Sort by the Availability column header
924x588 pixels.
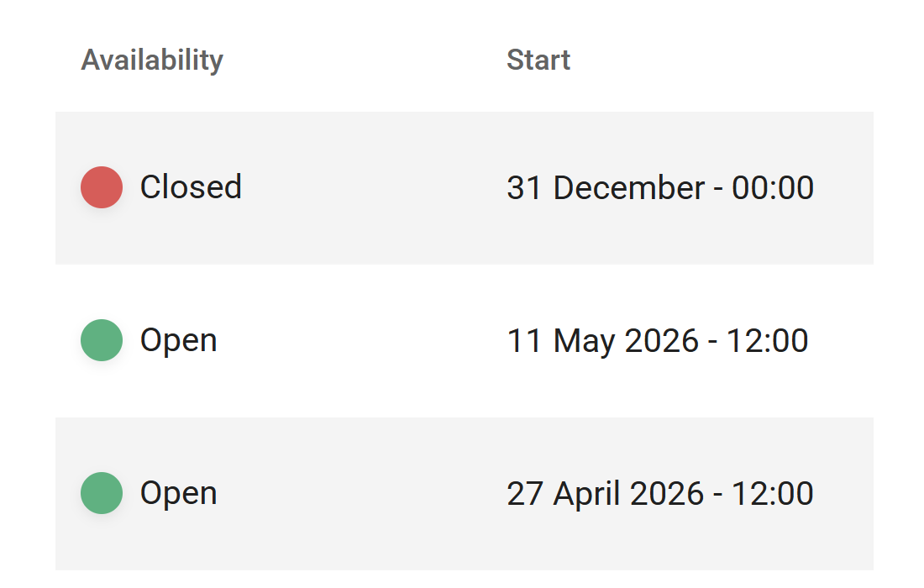coord(152,60)
